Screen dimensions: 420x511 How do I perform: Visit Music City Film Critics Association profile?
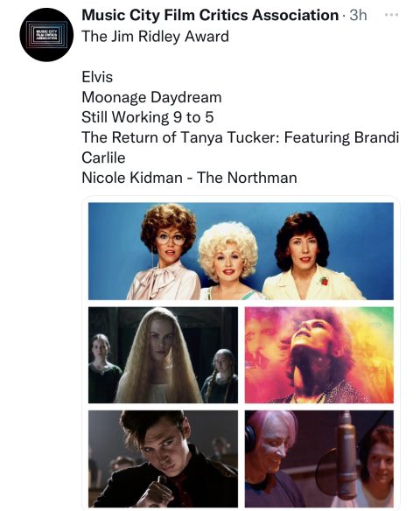click(210, 15)
